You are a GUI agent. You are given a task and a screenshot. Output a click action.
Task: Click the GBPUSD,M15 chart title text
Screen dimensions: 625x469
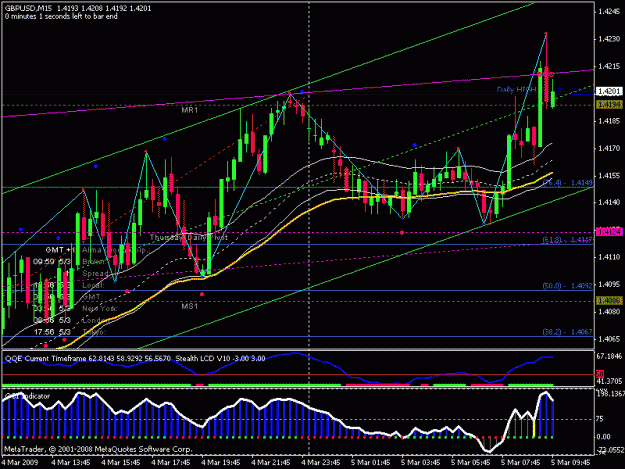coord(29,8)
